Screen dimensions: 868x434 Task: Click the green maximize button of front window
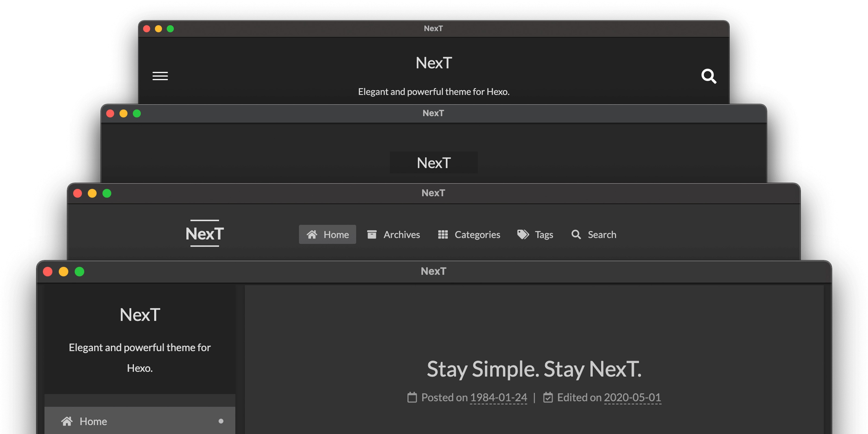point(79,272)
